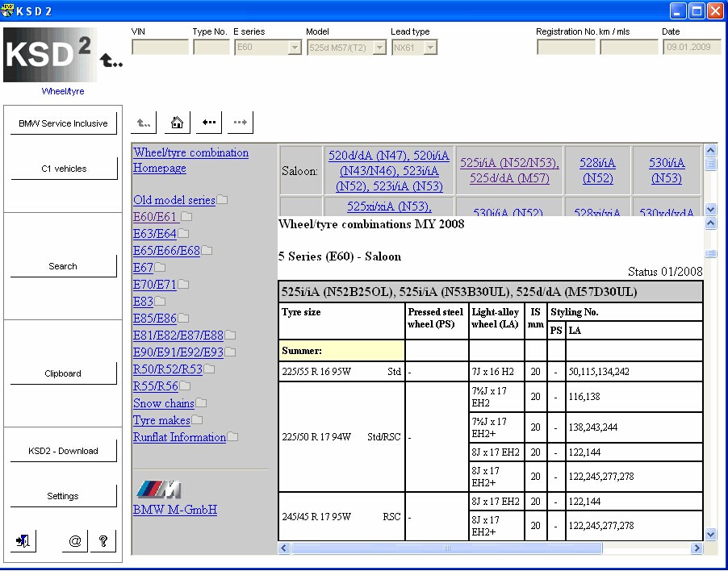The height and width of the screenshot is (571, 728).
Task: Click the VIN input field
Action: click(160, 48)
